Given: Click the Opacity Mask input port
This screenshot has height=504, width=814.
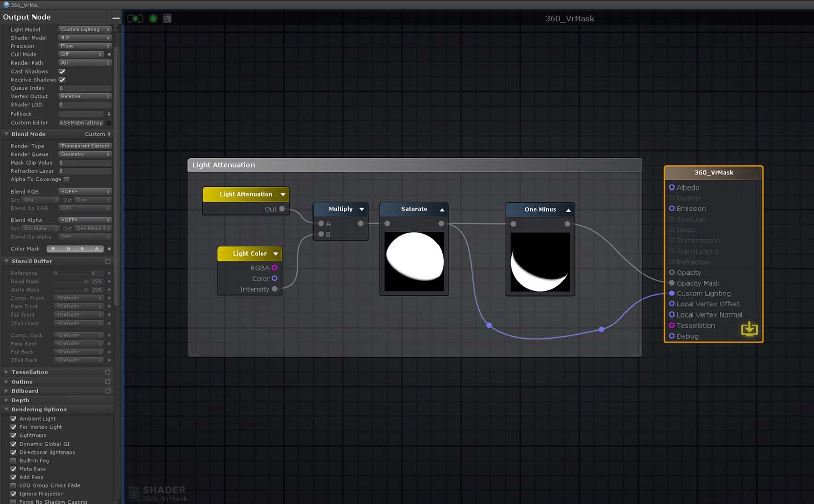Looking at the screenshot, I should coord(672,283).
